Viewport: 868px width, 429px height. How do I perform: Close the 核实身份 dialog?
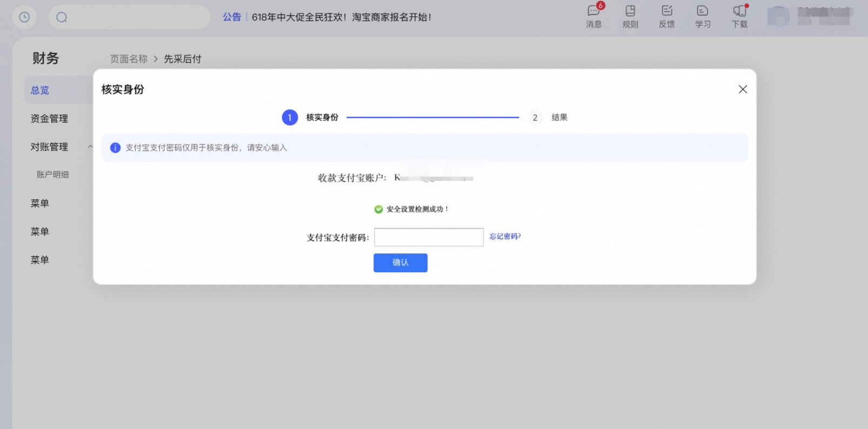click(743, 89)
